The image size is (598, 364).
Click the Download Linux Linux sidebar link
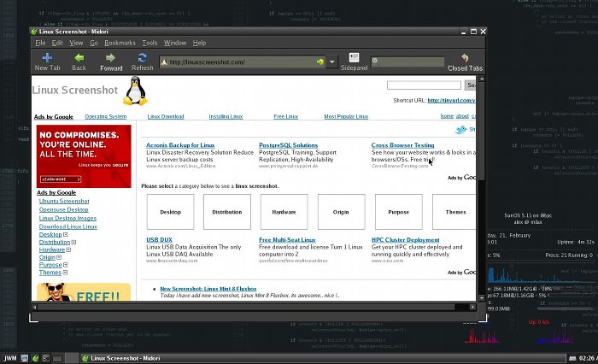67,226
